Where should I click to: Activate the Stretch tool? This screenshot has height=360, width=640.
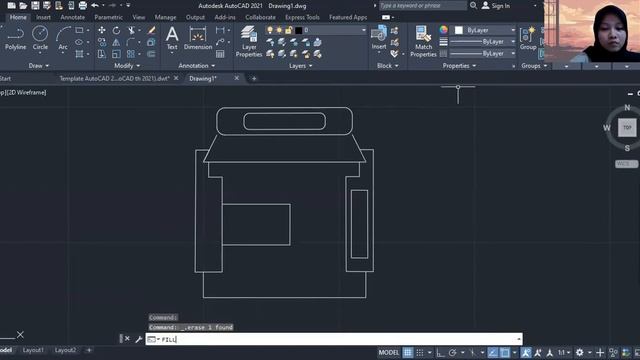[x=102, y=54]
